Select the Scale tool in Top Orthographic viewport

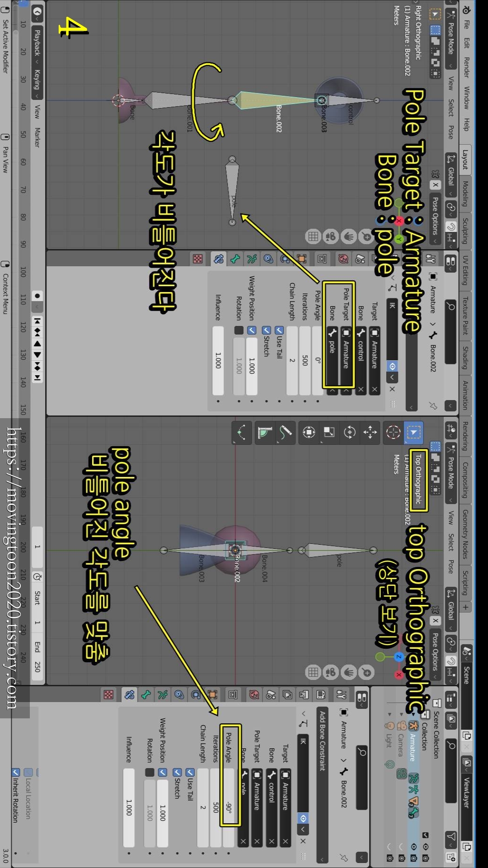coord(329,432)
